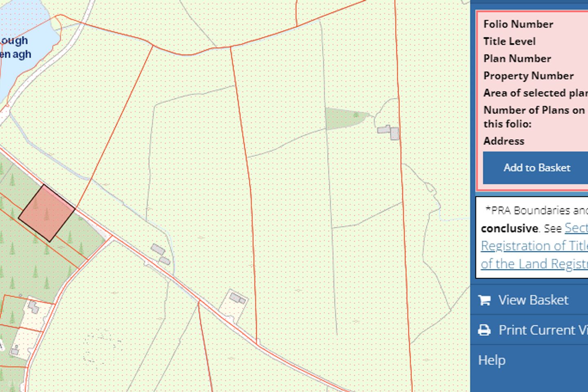The height and width of the screenshot is (392, 588).
Task: Click the Lough label on the lake
Action: [x=14, y=41]
